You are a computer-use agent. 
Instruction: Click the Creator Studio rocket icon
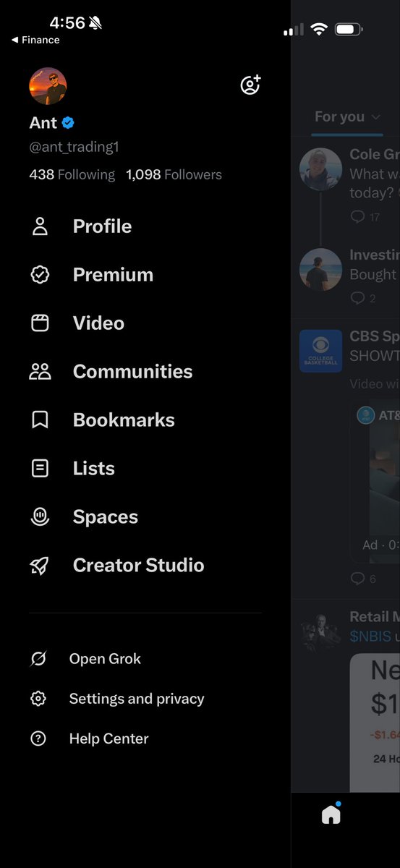click(40, 566)
